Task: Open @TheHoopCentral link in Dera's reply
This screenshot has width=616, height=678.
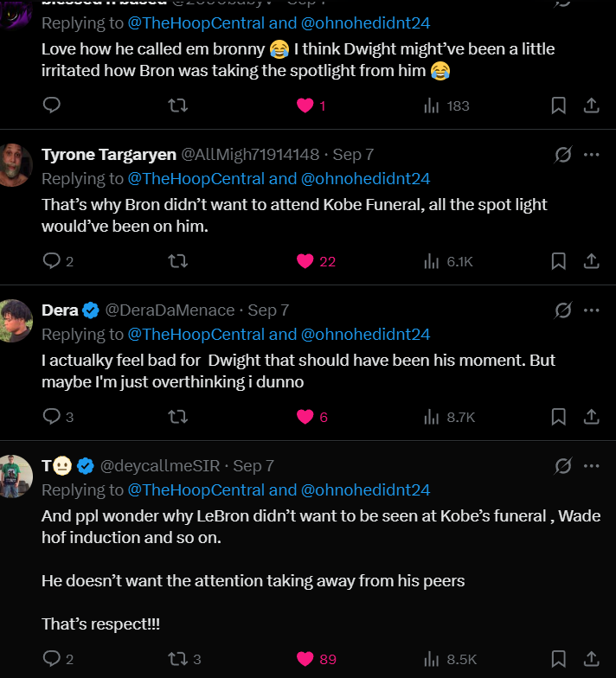Action: [196, 334]
